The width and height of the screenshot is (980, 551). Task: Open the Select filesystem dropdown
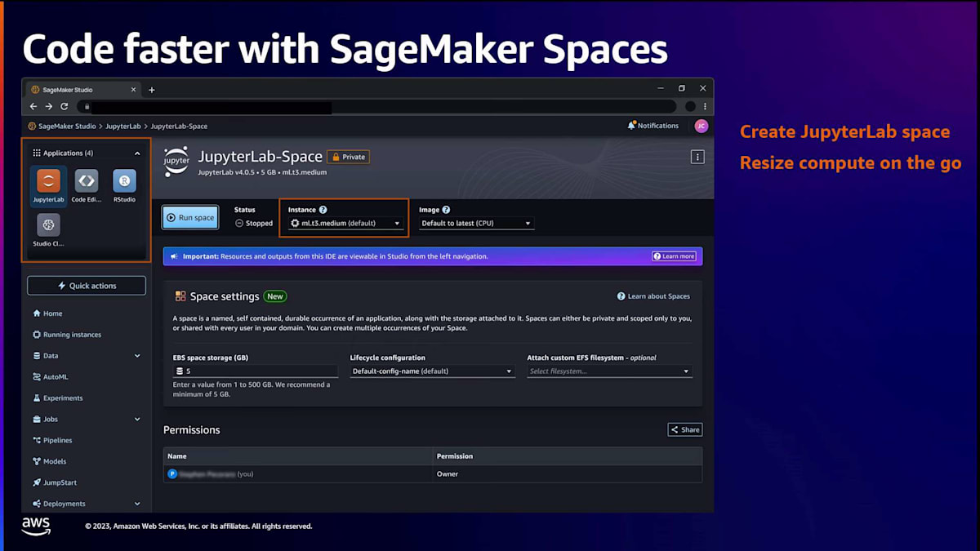[609, 371]
